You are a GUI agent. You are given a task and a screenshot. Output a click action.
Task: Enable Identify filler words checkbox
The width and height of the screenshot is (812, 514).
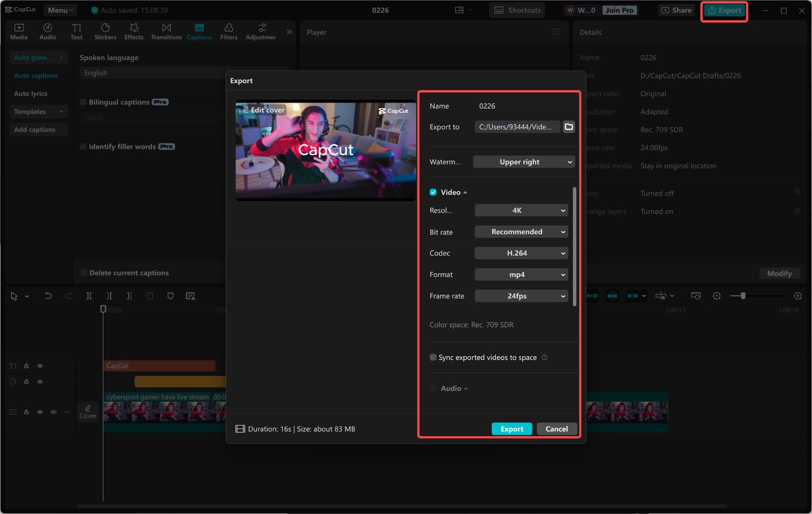(83, 147)
